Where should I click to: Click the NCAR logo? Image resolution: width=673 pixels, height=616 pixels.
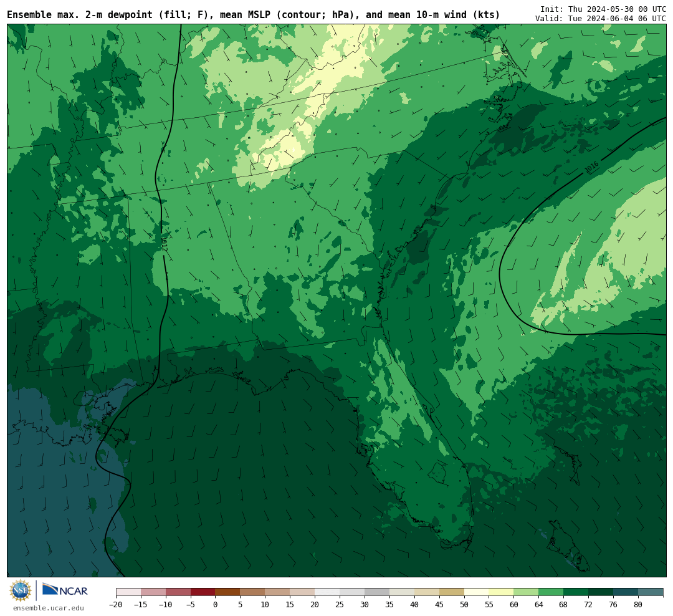coord(65,590)
